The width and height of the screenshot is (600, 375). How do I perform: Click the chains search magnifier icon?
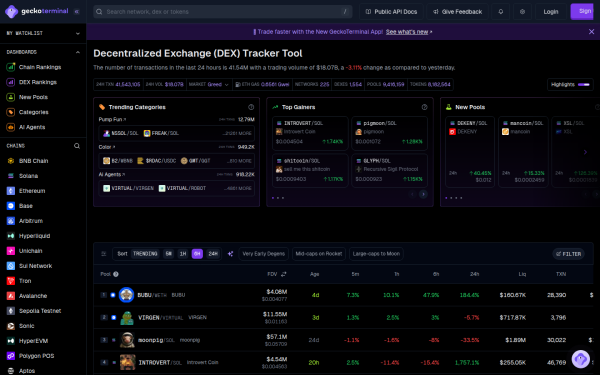77,146
